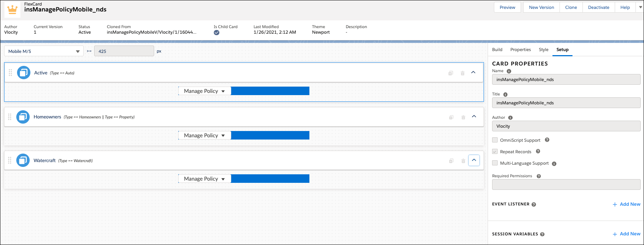The width and height of the screenshot is (644, 245).
Task: Select the Setup tab
Action: coord(562,50)
